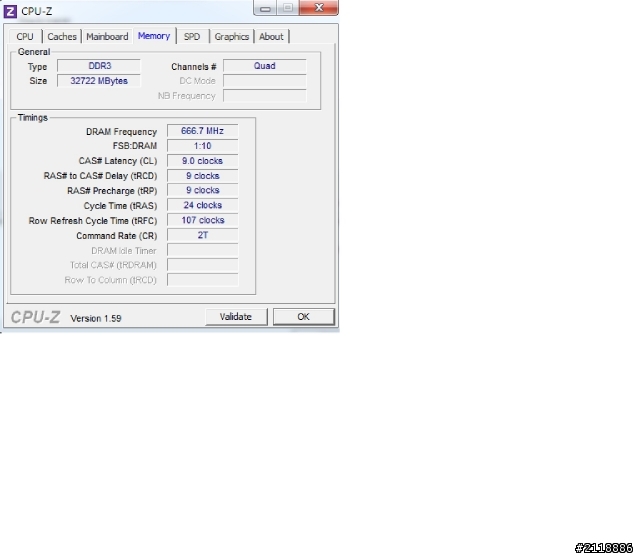The width and height of the screenshot is (640, 556).
Task: Go to the SPD tab
Action: (192, 37)
